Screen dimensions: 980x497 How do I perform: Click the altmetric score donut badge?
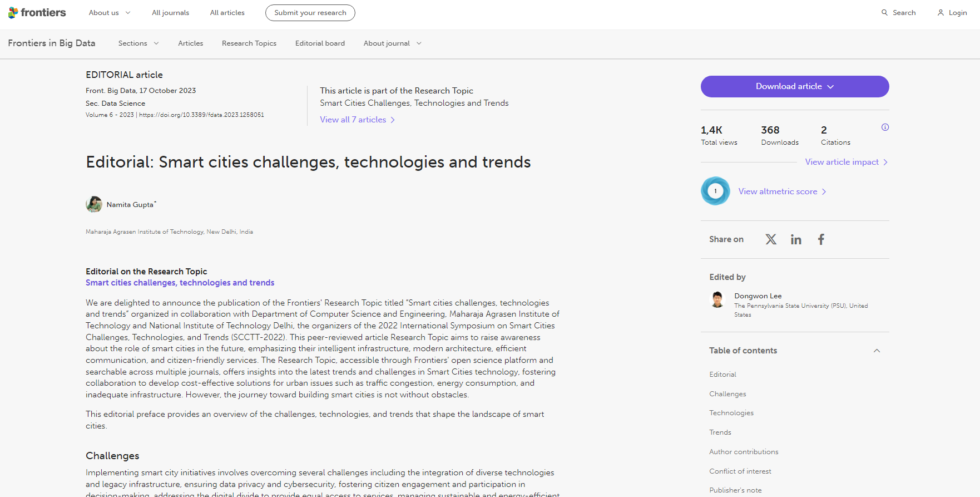715,191
